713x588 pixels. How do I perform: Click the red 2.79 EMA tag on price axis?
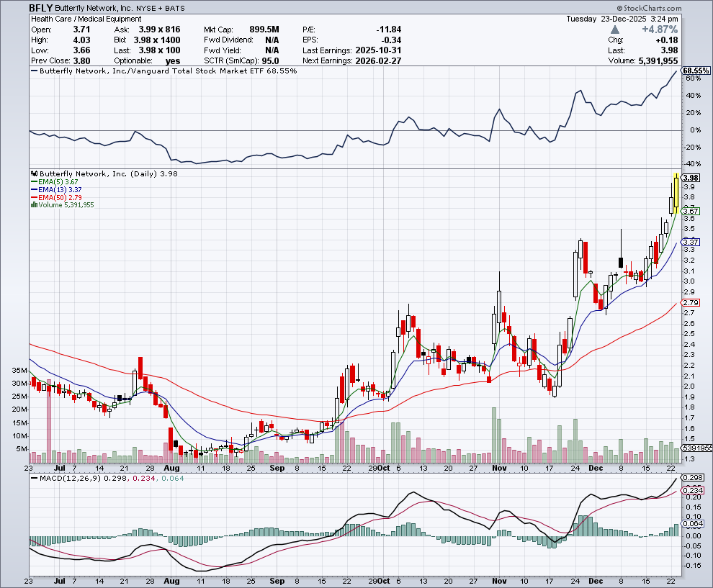coord(691,302)
